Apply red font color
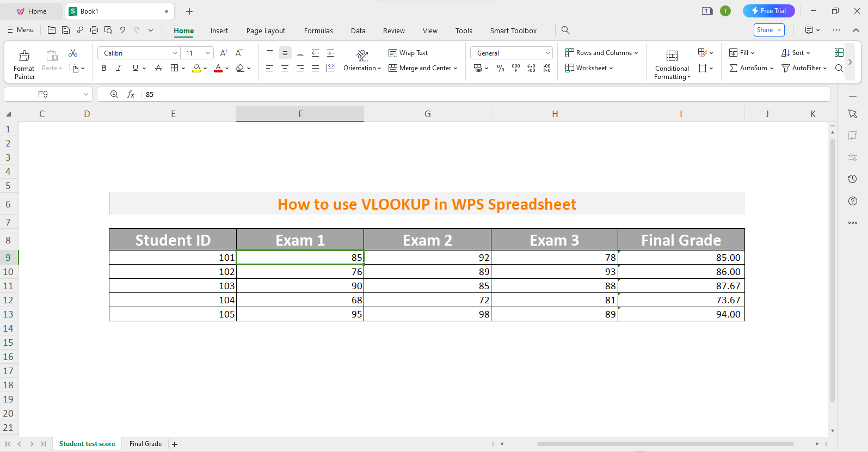 218,68
